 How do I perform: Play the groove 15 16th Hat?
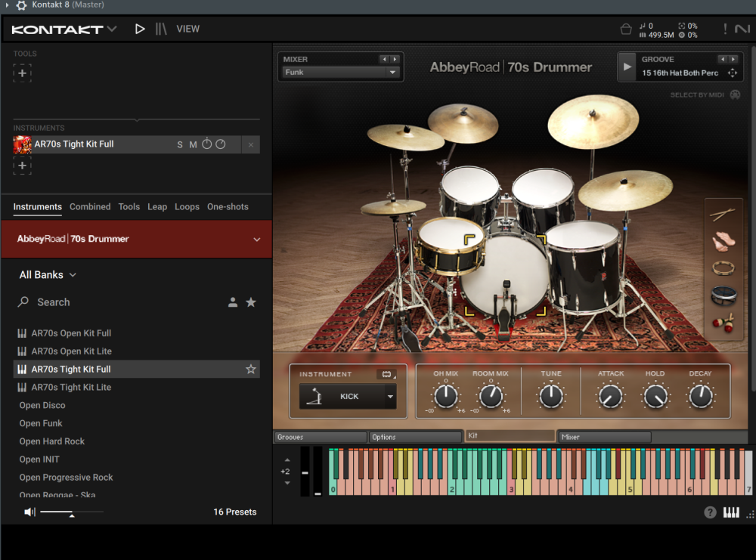(627, 67)
